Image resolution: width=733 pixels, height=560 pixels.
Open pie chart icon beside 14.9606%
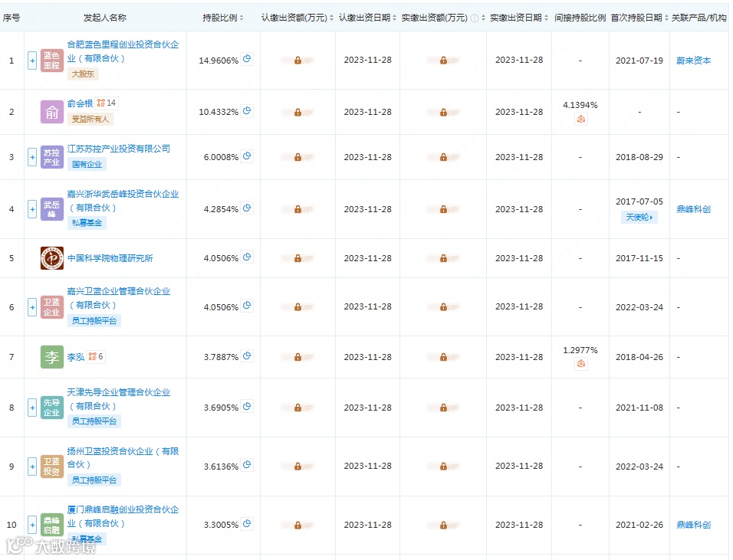click(248, 59)
